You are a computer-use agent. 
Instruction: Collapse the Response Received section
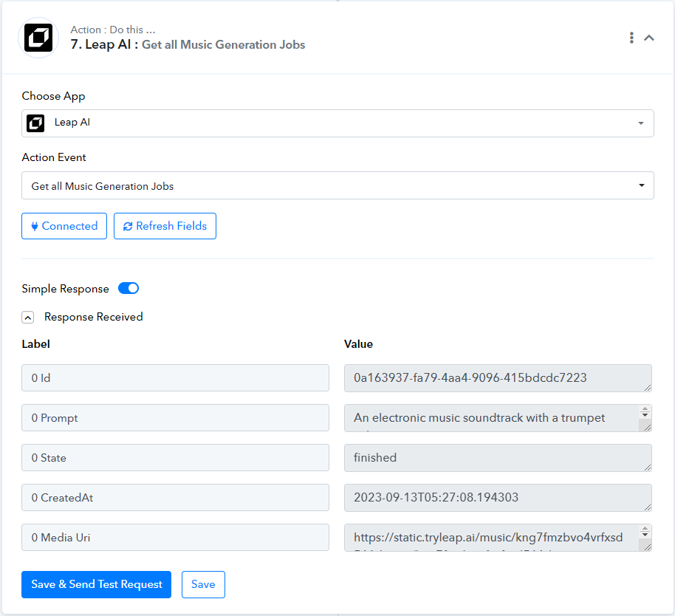[27, 318]
